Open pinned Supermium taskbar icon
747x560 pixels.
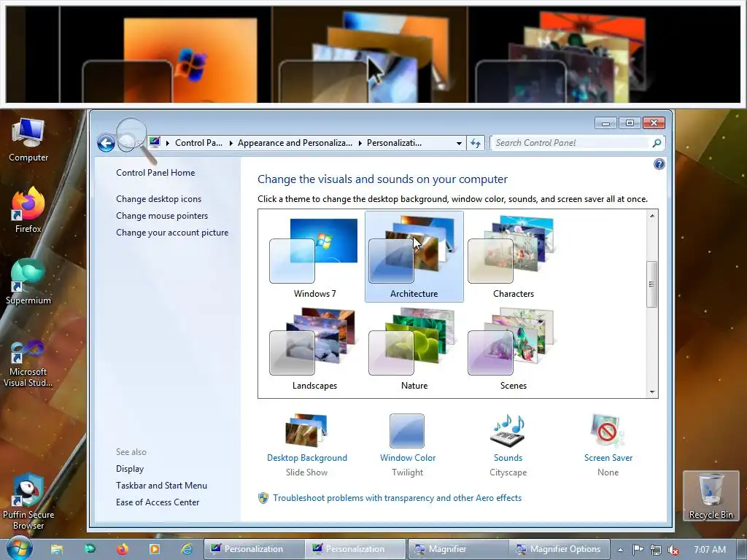tap(90, 549)
